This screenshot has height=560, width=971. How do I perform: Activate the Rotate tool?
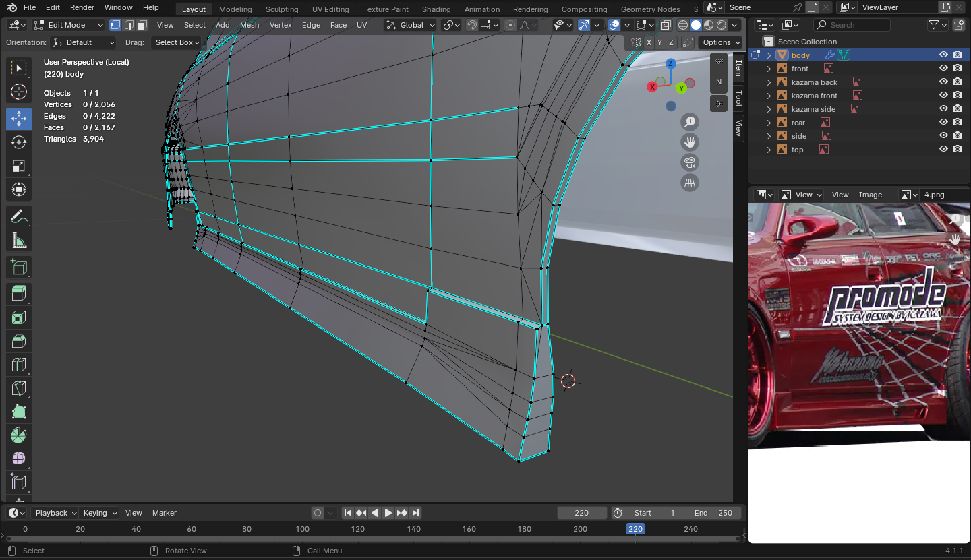pyautogui.click(x=19, y=142)
